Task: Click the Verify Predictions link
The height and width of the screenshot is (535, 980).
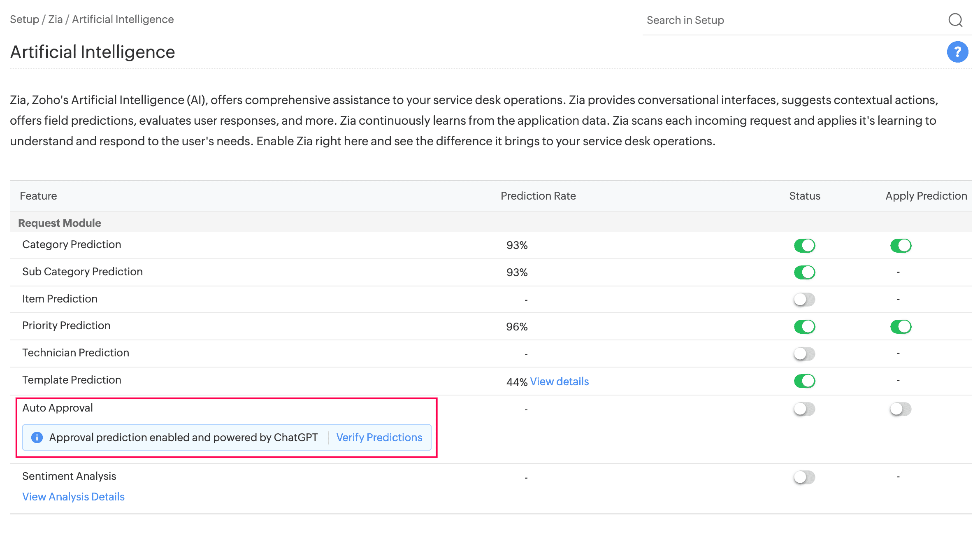Action: (x=379, y=437)
